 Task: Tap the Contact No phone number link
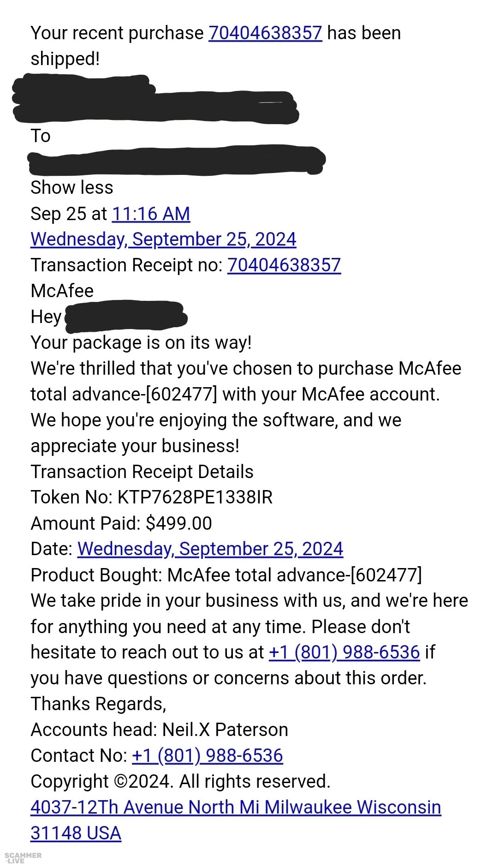(207, 756)
